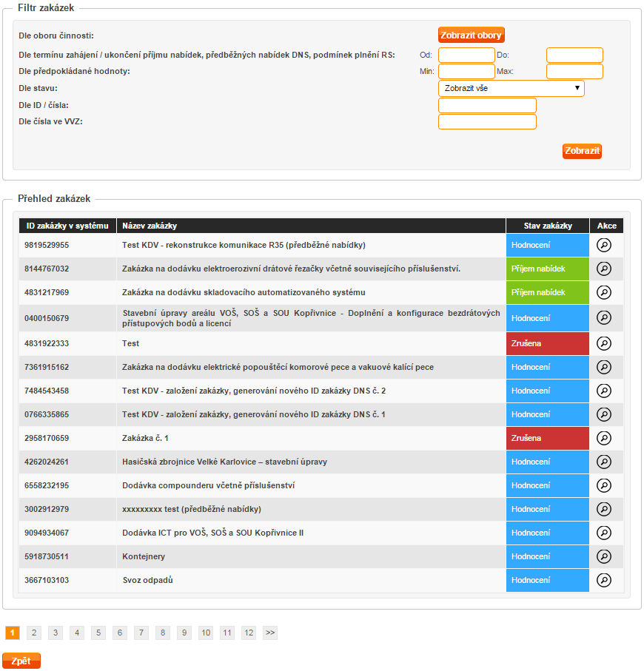Go to page 6 in pagination
This screenshot has height=671, width=644.
pos(119,633)
